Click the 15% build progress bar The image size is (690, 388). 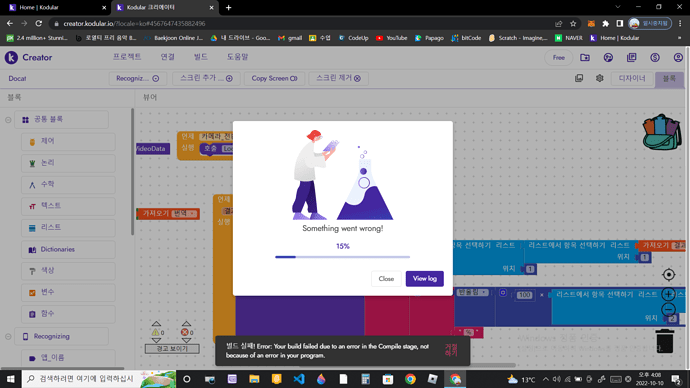point(342,257)
